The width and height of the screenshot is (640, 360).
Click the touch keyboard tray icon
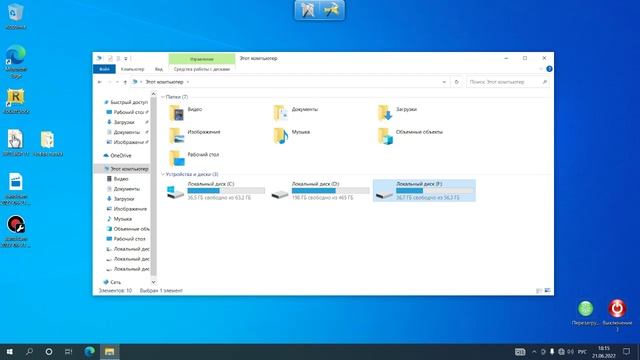(520, 352)
